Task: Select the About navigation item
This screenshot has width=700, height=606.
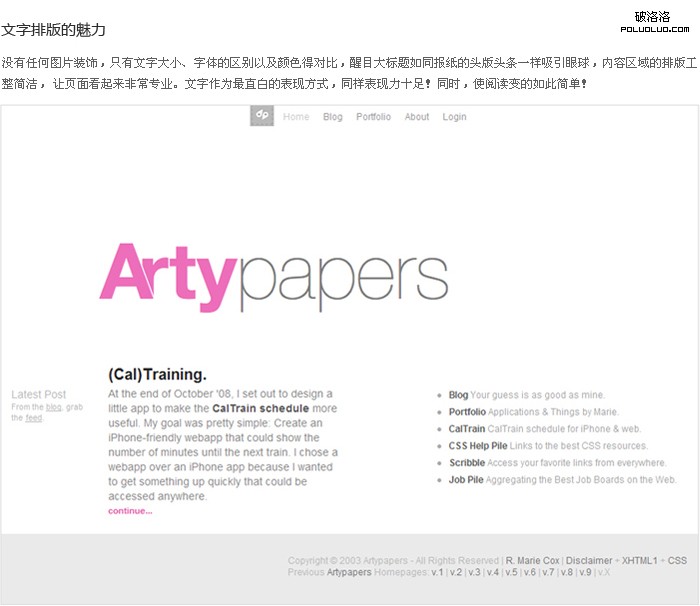Action: pos(417,117)
